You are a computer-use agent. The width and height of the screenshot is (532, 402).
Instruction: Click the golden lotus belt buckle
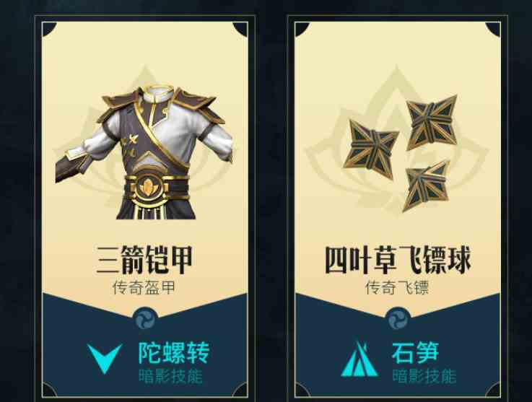click(147, 186)
